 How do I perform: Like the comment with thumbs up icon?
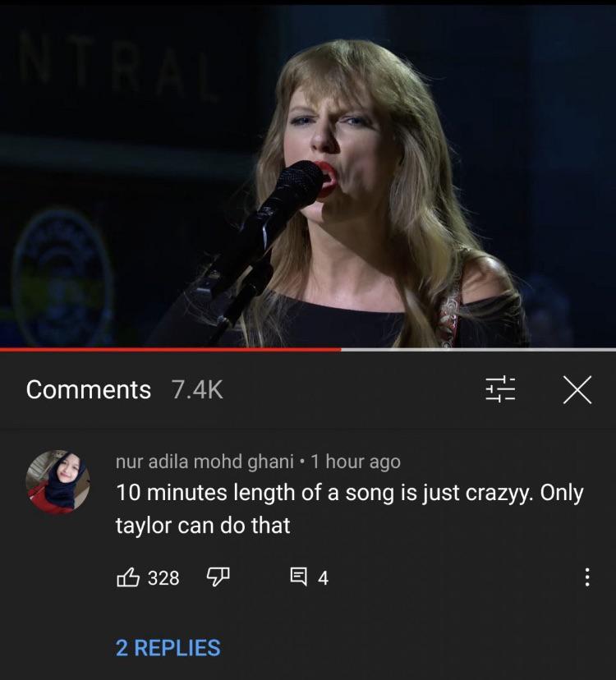(x=128, y=577)
